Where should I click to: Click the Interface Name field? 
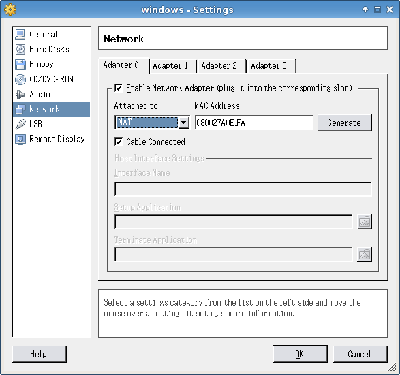[x=243, y=189]
